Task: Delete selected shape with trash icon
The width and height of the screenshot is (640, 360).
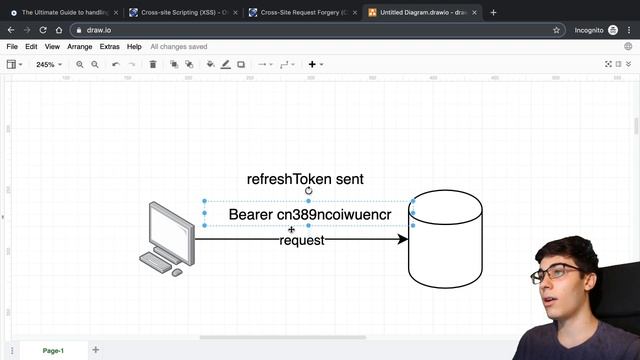Action: click(x=153, y=64)
